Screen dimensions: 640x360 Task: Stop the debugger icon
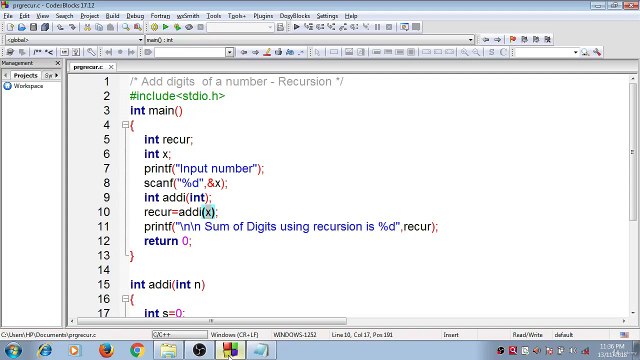pos(389,27)
